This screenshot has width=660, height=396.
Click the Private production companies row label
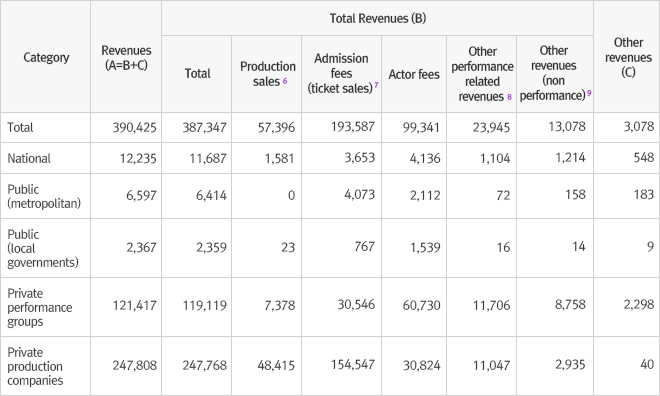coord(35,366)
